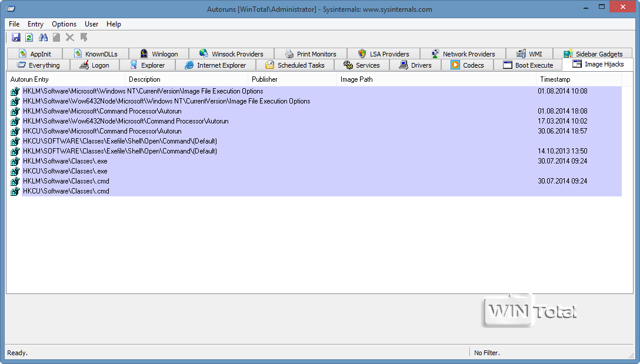Switch to the AppInit tab
This screenshot has height=364, width=640.
(35, 54)
